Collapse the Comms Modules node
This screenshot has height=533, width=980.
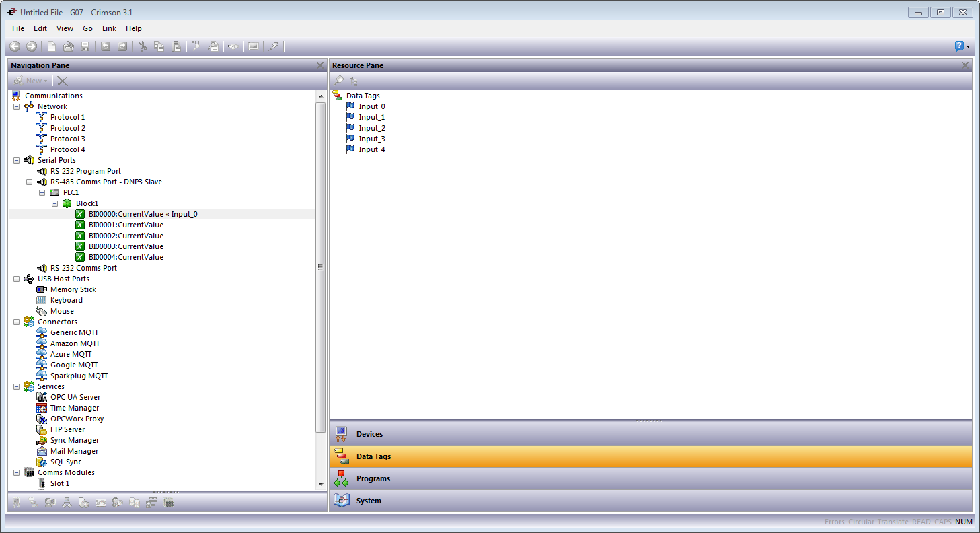(16, 472)
